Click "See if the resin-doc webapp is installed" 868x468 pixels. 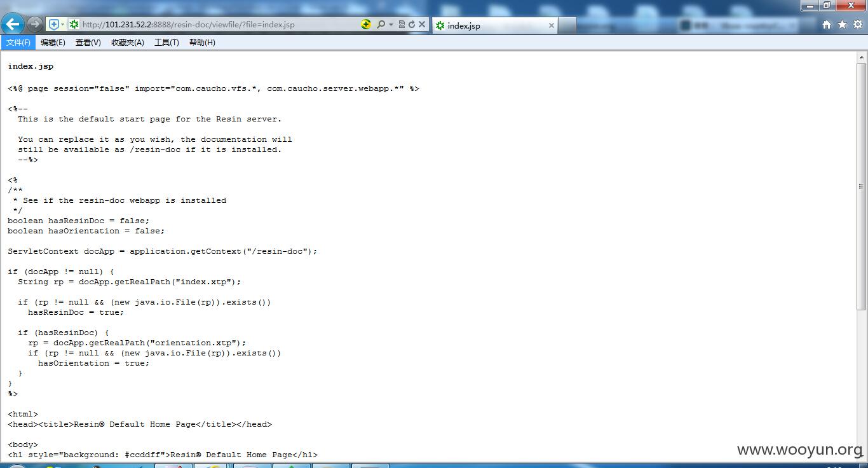(x=125, y=200)
